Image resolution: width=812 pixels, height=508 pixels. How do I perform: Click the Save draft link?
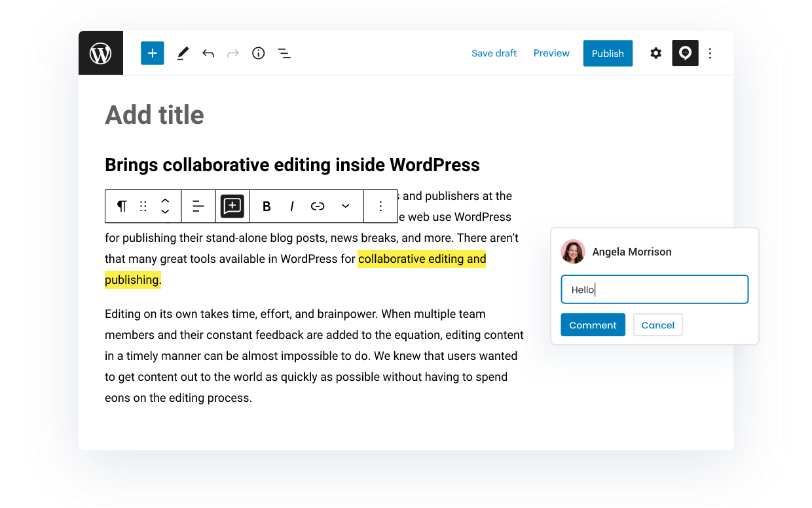[x=494, y=53]
